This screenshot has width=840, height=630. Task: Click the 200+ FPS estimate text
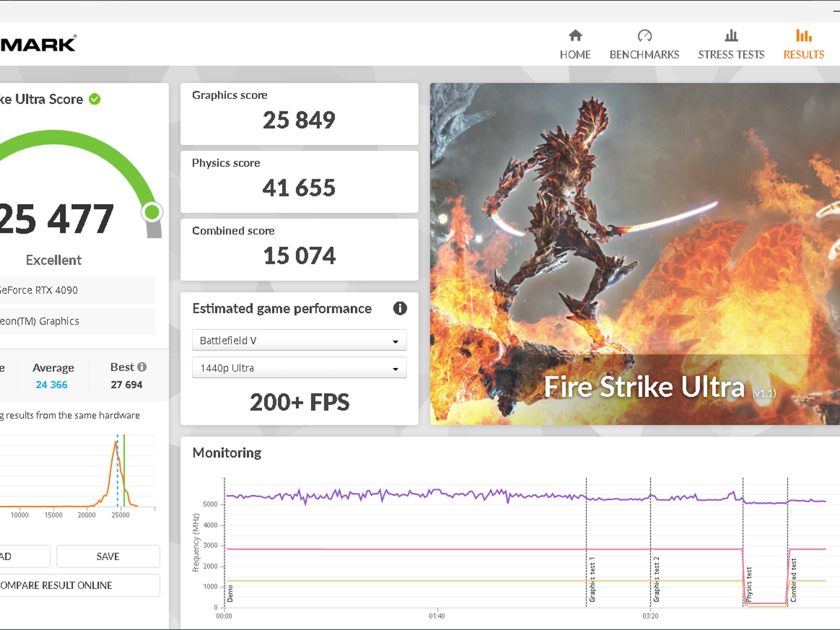(x=299, y=402)
